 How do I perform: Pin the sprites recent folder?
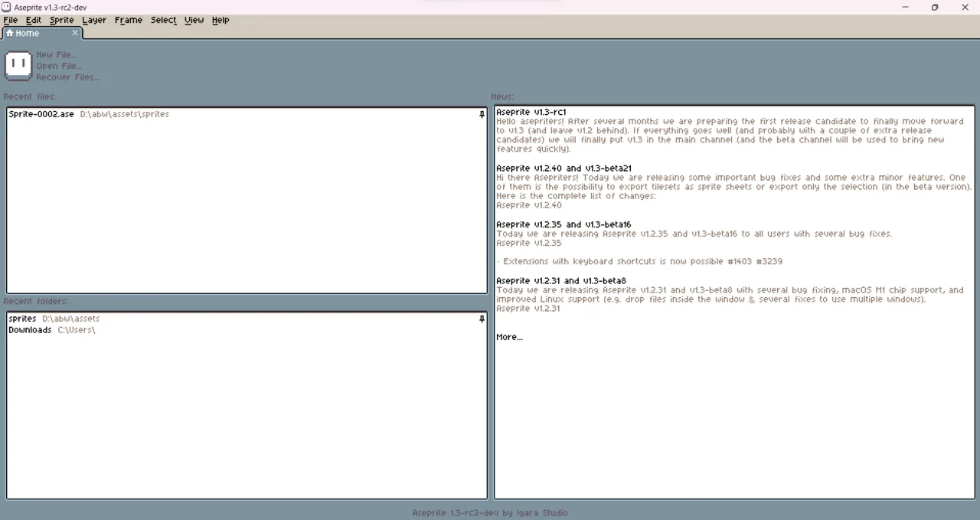tap(482, 319)
